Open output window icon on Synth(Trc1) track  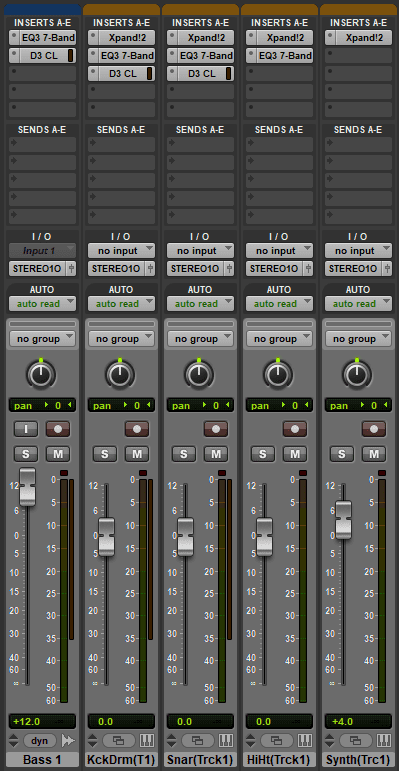(356, 740)
